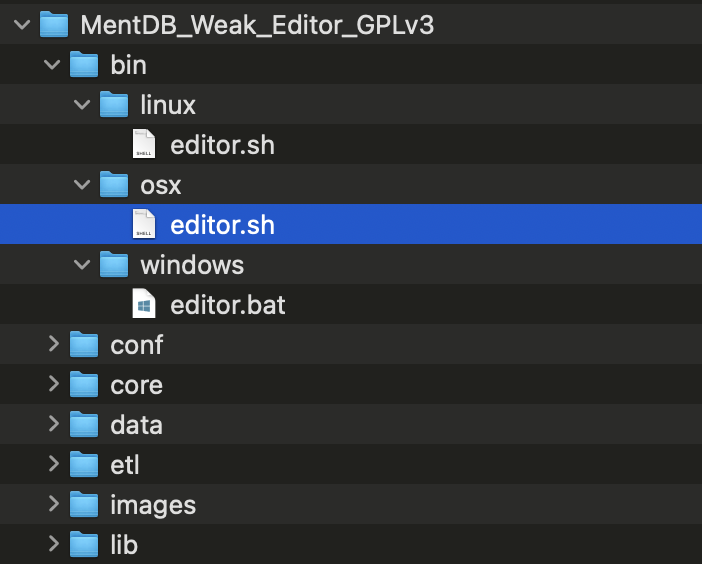The width and height of the screenshot is (702, 564).
Task: Collapse the bin folder
Action: coord(53,65)
